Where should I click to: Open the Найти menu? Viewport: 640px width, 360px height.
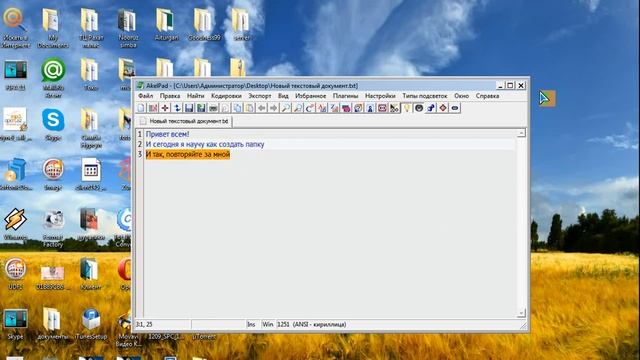click(196, 96)
